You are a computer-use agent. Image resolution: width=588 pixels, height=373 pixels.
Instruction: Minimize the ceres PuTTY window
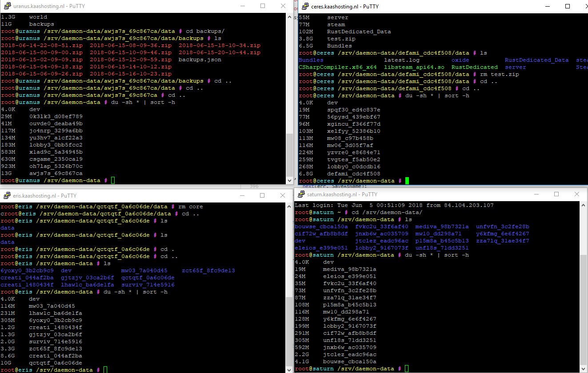click(x=547, y=7)
